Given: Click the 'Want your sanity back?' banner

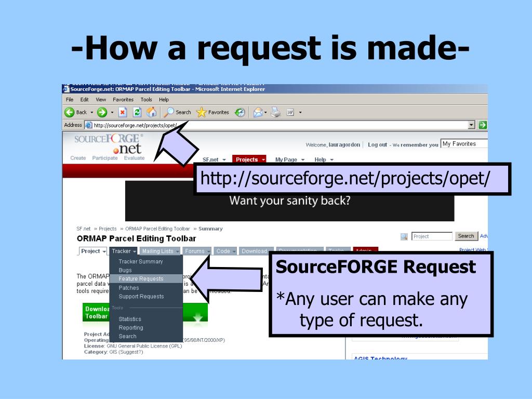Looking at the screenshot, I should pos(290,201).
